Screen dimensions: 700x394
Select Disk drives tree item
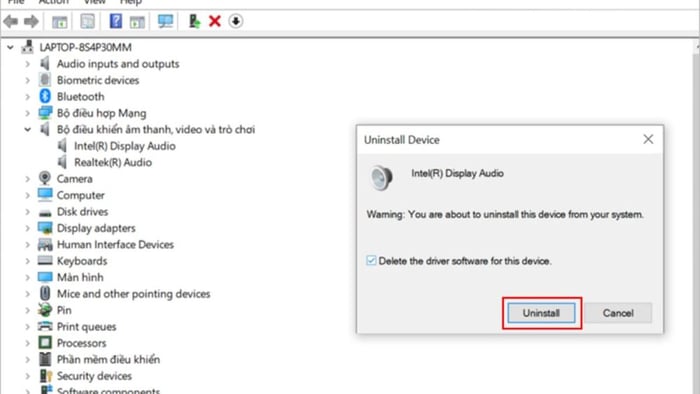coord(83,212)
